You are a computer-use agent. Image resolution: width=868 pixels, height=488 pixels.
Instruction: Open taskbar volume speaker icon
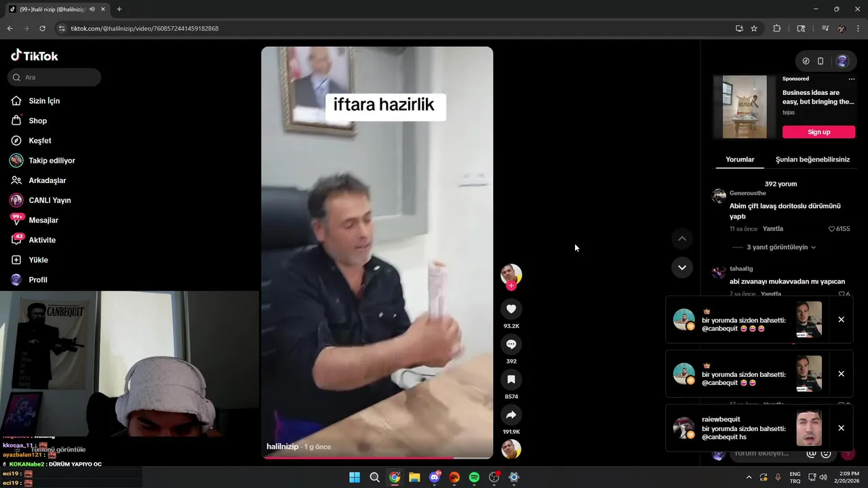[823, 477]
